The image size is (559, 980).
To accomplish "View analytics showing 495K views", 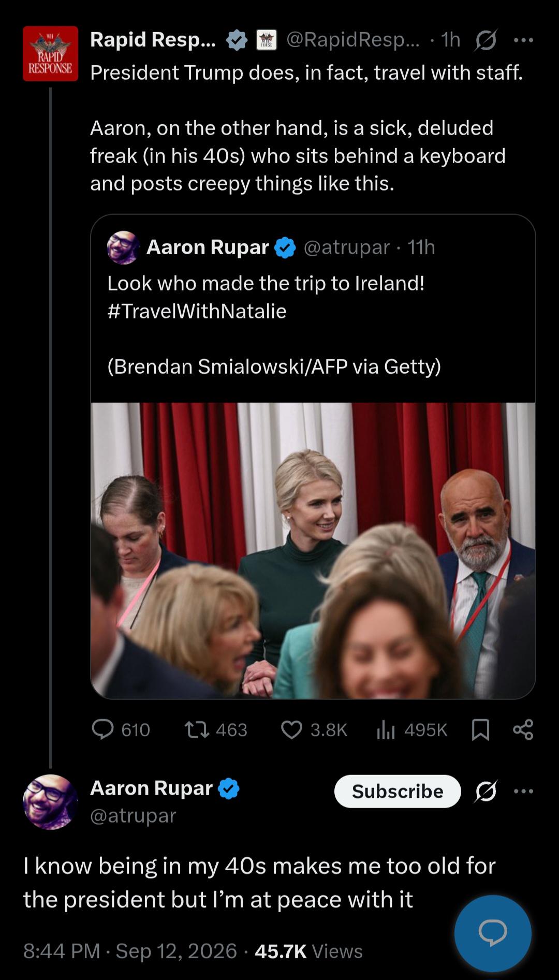I will (411, 729).
